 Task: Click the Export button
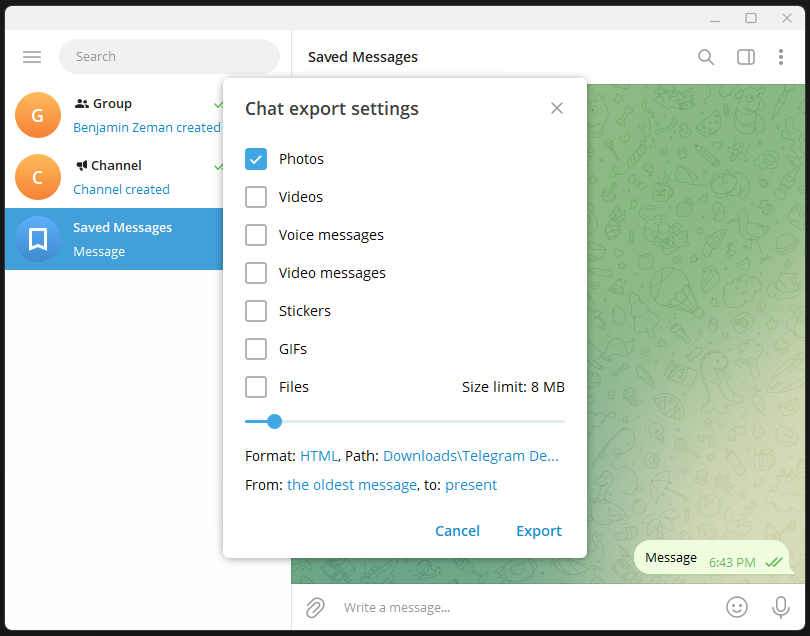tap(539, 531)
